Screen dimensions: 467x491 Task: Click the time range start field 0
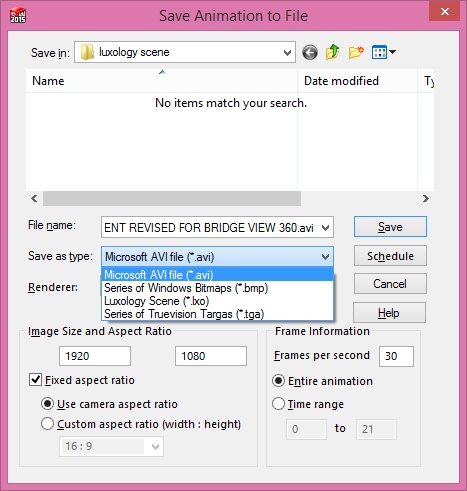point(306,429)
